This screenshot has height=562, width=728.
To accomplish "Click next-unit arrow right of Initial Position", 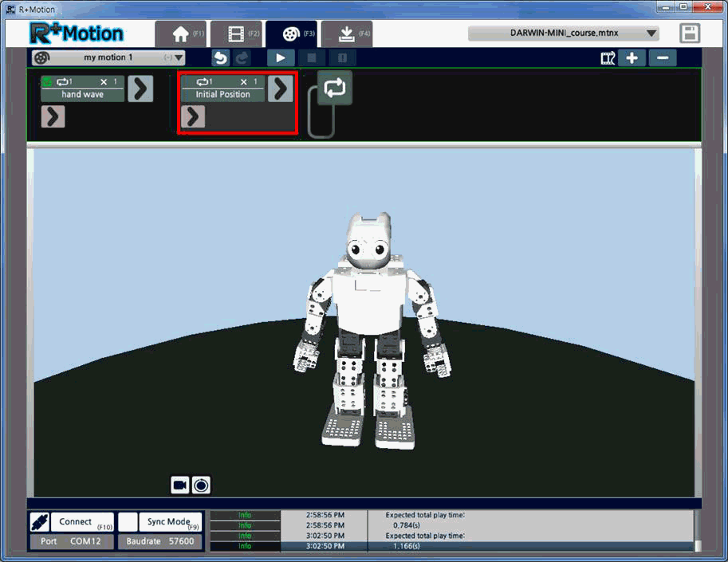I will pos(281,88).
